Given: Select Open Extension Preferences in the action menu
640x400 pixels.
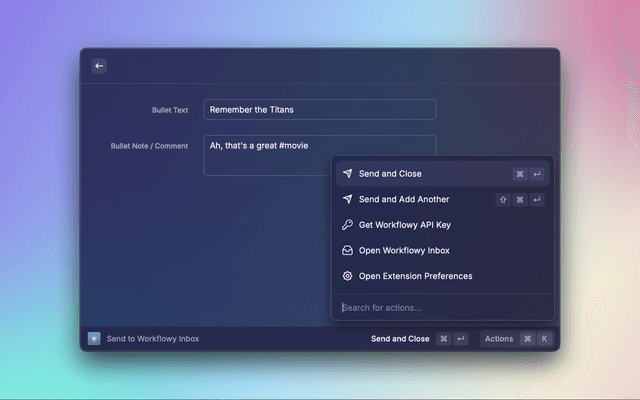Looking at the screenshot, I should click(x=415, y=276).
